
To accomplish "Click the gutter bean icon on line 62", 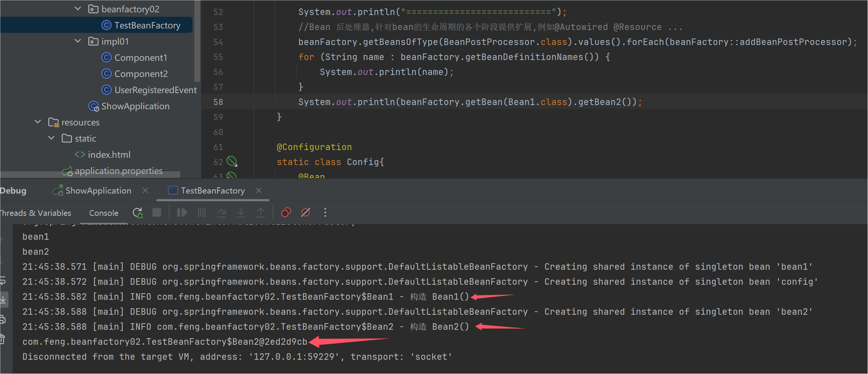I will [x=231, y=161].
